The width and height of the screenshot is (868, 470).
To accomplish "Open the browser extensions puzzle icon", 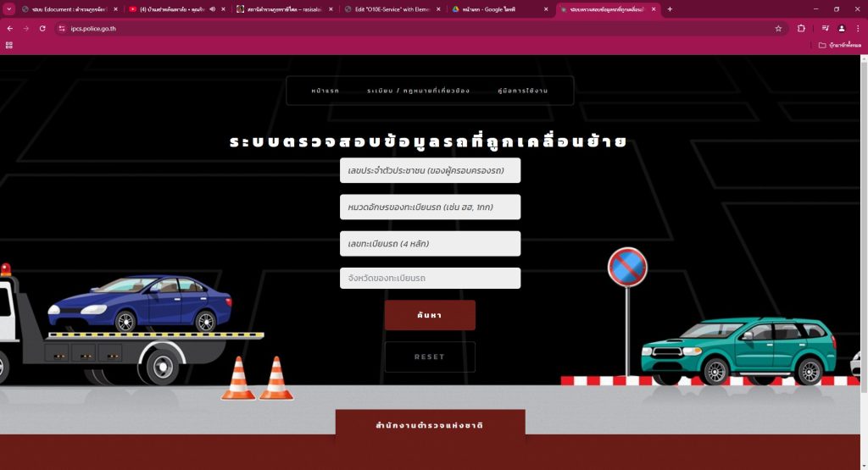I will tap(801, 28).
